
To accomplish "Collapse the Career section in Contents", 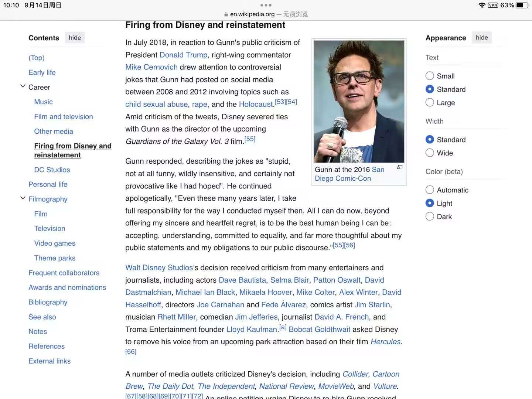I will pos(23,86).
